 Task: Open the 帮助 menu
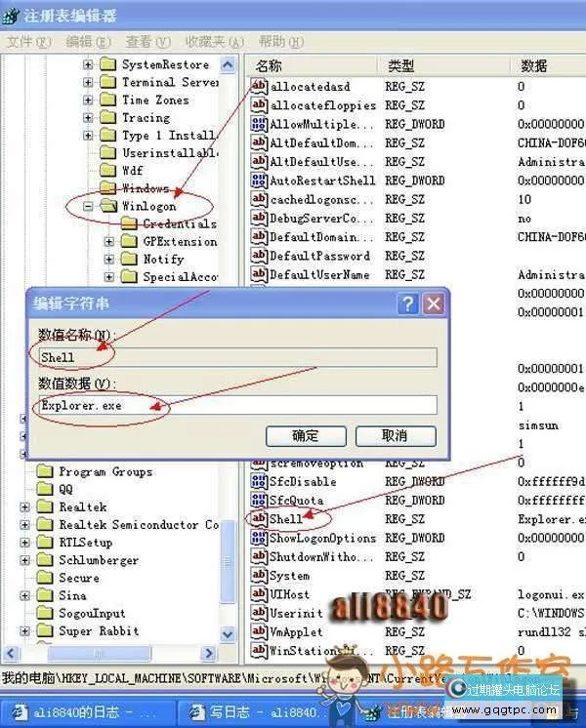pyautogui.click(x=281, y=42)
